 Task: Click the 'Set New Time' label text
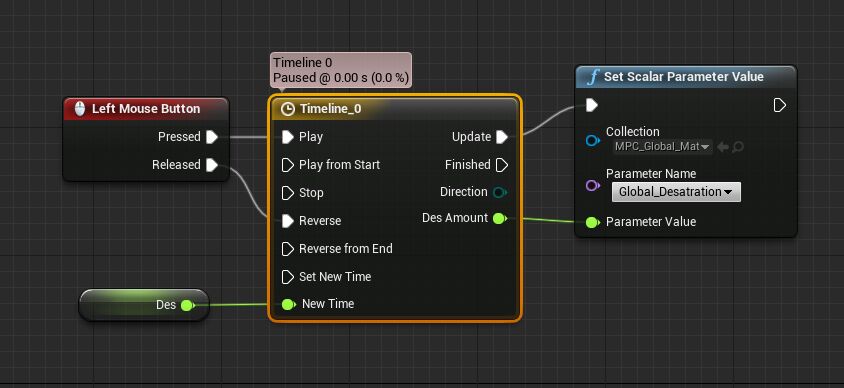tap(335, 277)
